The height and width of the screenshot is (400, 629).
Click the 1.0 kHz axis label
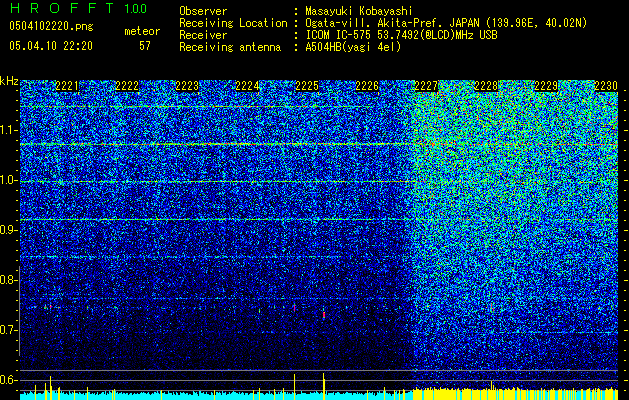point(7,181)
